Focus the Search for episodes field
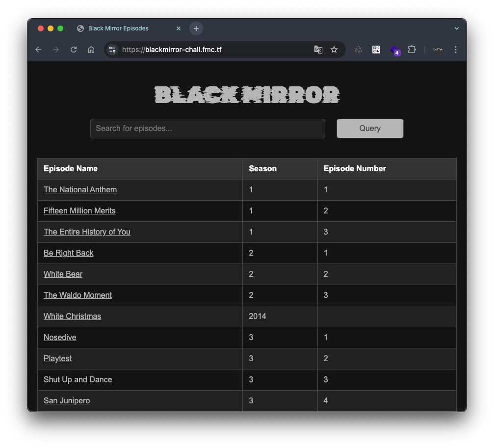The image size is (494, 448). (208, 129)
